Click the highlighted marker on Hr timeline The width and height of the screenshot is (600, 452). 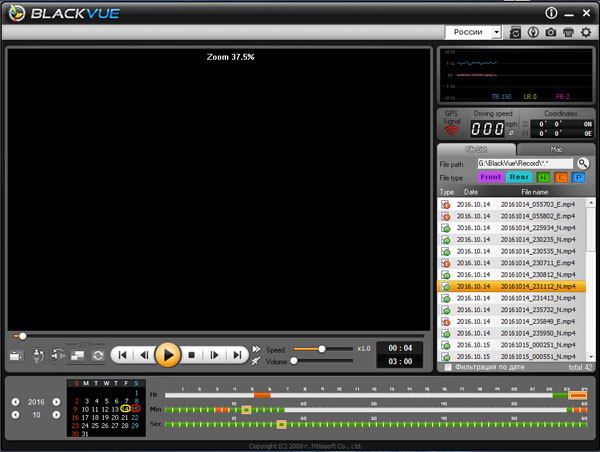[578, 395]
